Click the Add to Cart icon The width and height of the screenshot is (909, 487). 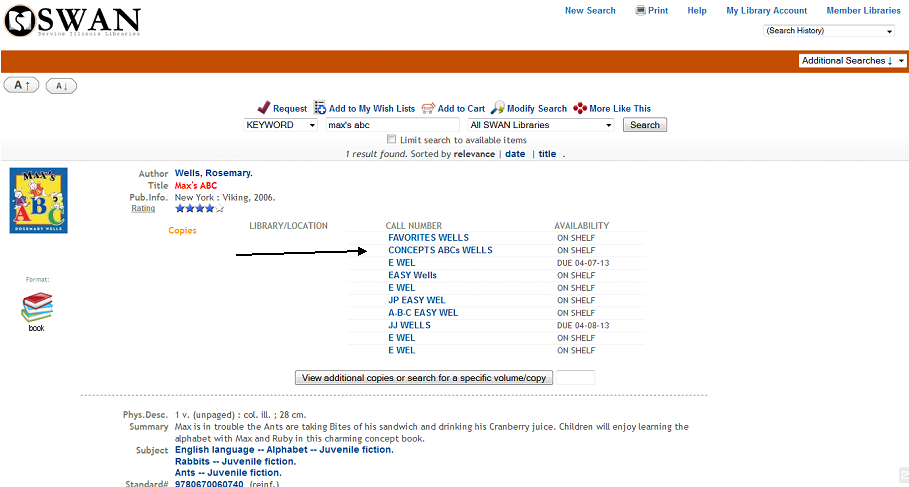428,108
